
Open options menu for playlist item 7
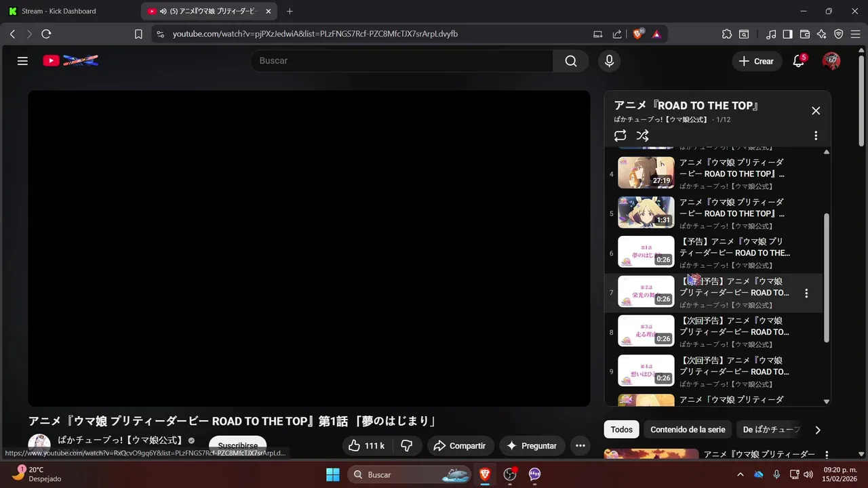[x=806, y=293]
